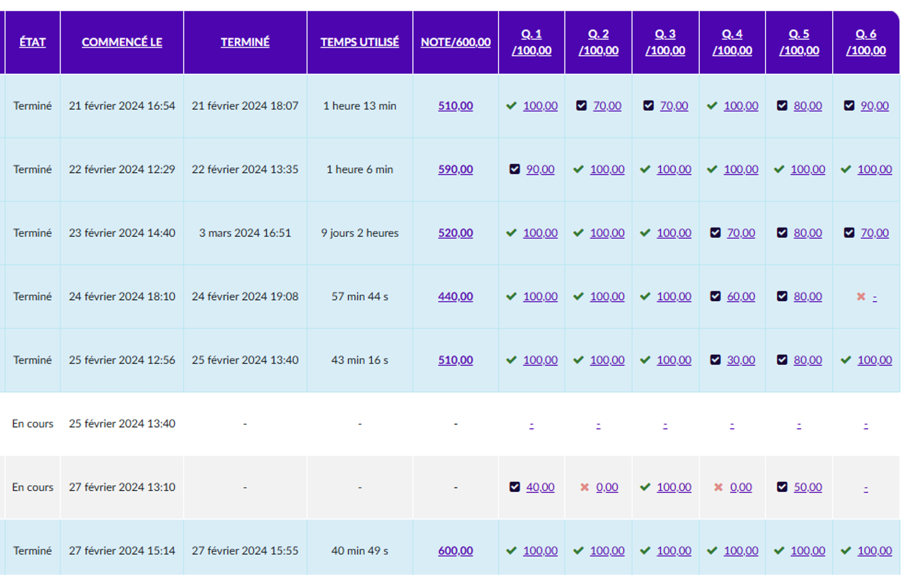This screenshot has height=576, width=924.
Task: Click the partial-credit icon beside the 40,00 score
Action: [x=514, y=488]
